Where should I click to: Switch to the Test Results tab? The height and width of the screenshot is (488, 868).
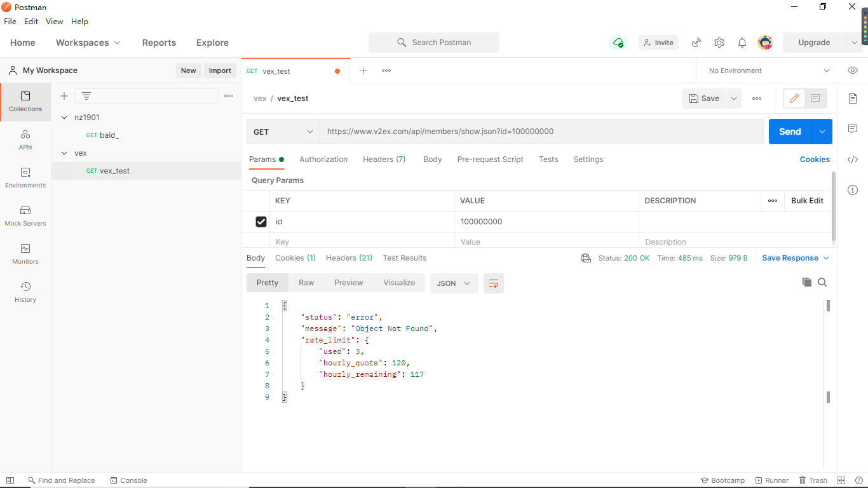[405, 258]
